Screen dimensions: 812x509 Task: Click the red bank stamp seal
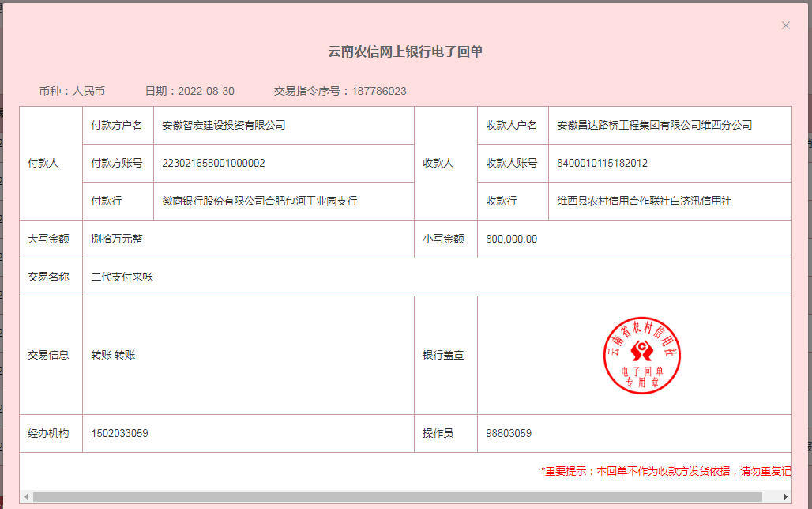tap(641, 356)
